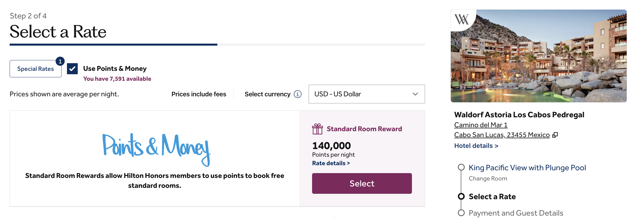This screenshot has width=644, height=219.
Task: Click the King Pacific View step circle
Action: click(461, 167)
